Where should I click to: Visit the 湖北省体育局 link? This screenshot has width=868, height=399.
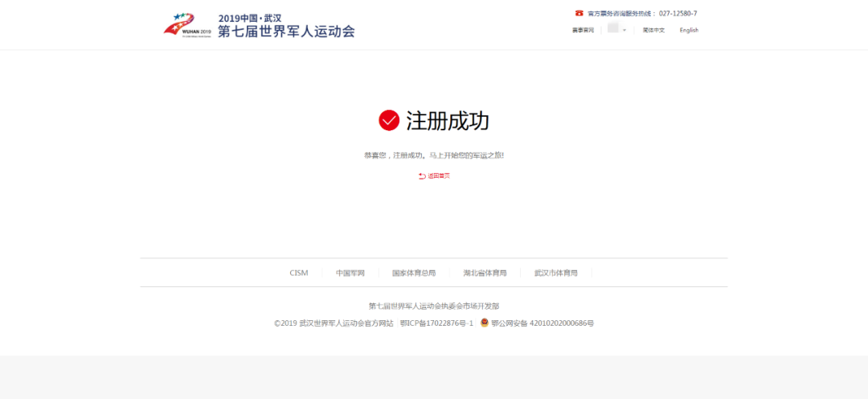click(485, 273)
